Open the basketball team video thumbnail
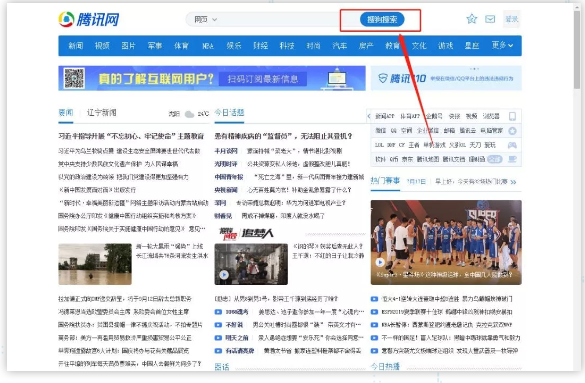Viewport: 585px width, 383px height. [x=446, y=242]
